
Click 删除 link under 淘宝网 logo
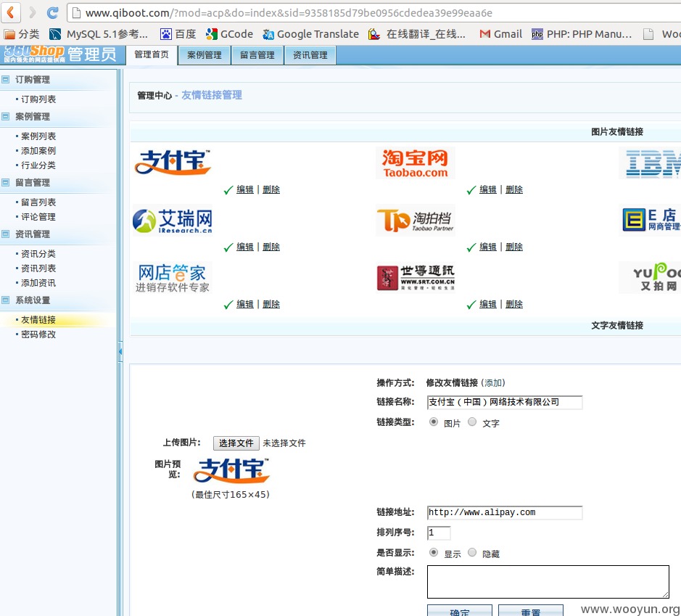click(514, 189)
